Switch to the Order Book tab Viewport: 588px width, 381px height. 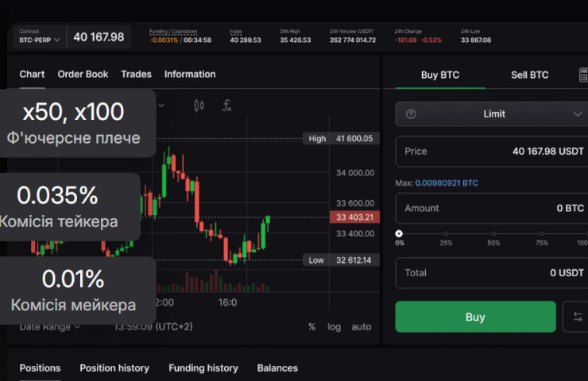click(x=83, y=74)
